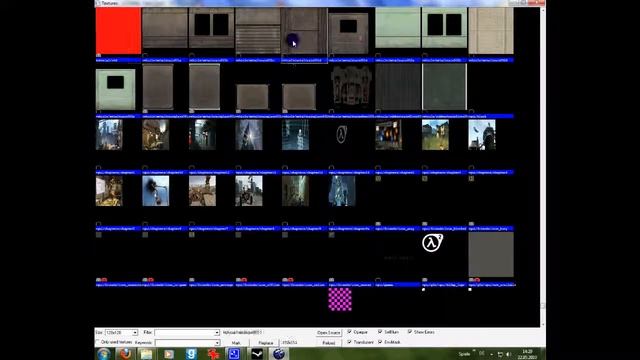Viewport: 640px width, 360px height.
Task: Click the texture browser scrollbar down arrow
Action: (543, 324)
